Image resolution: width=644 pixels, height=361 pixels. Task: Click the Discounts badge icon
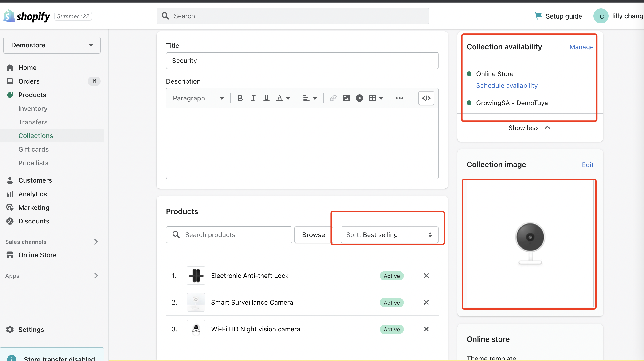(10, 221)
